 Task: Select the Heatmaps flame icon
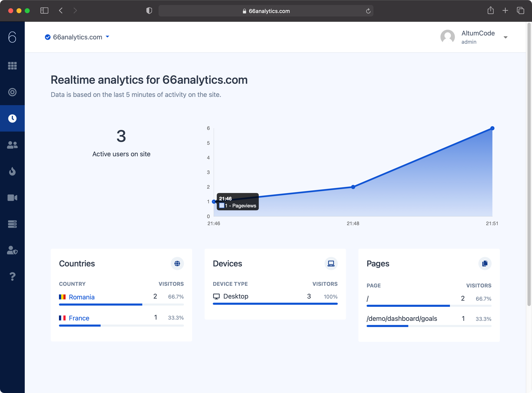pyautogui.click(x=12, y=172)
